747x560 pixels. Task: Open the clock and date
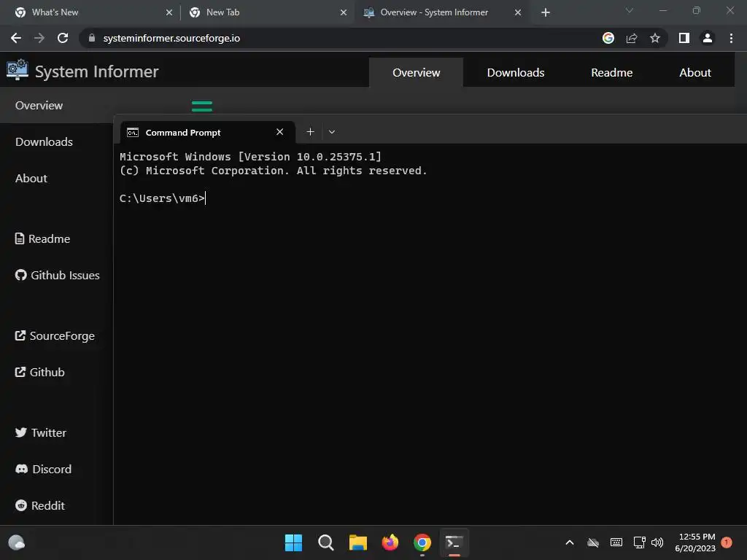pyautogui.click(x=695, y=542)
